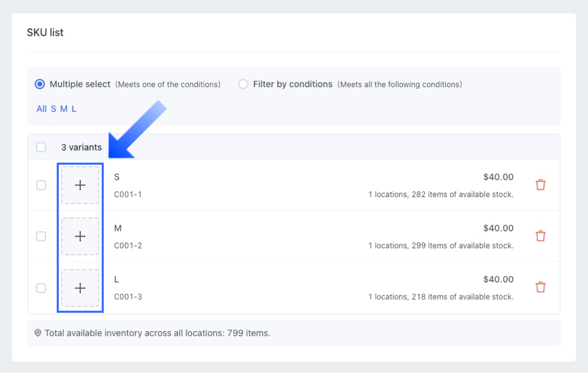Check the box for S variant C001-1
Viewport: 588px width, 373px height.
coord(41,185)
